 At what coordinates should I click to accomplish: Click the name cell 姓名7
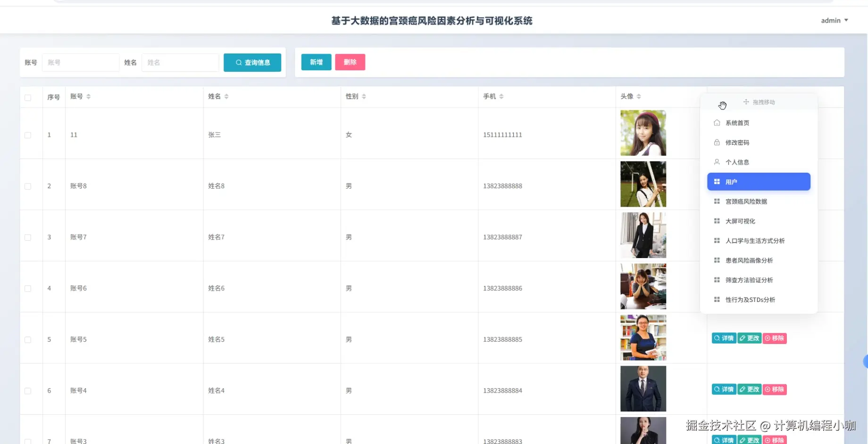click(216, 237)
